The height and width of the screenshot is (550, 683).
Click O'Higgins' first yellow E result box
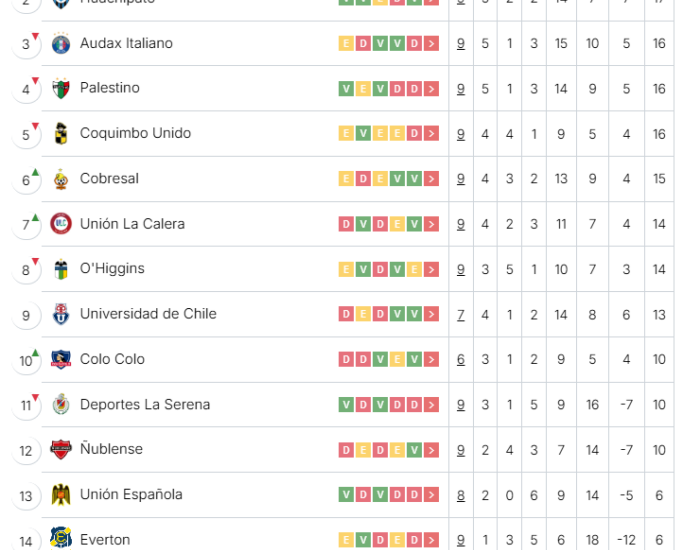coord(346,270)
